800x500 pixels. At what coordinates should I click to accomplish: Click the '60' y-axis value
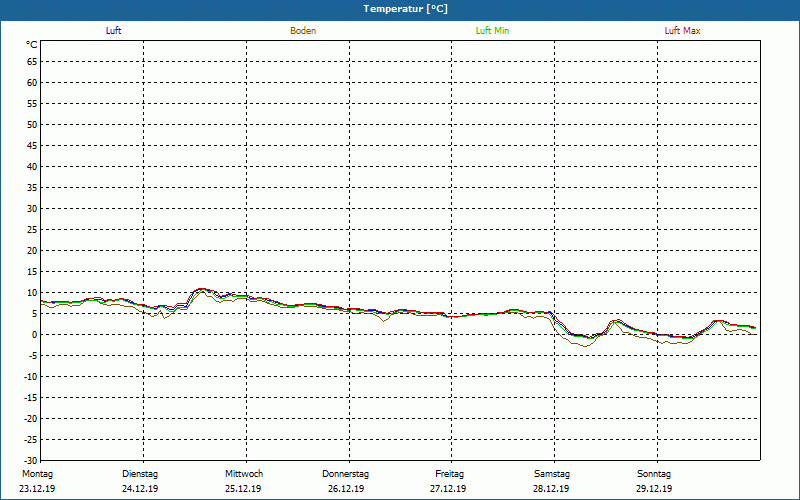point(32,83)
